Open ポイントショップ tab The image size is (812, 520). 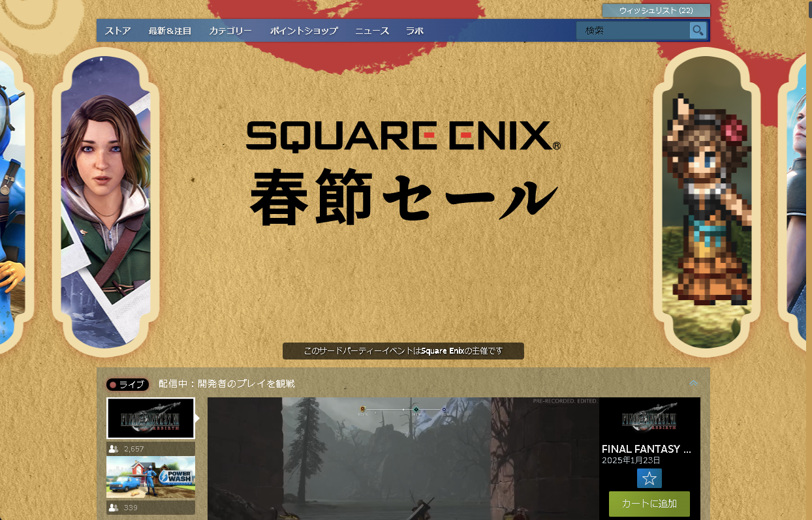click(x=304, y=31)
